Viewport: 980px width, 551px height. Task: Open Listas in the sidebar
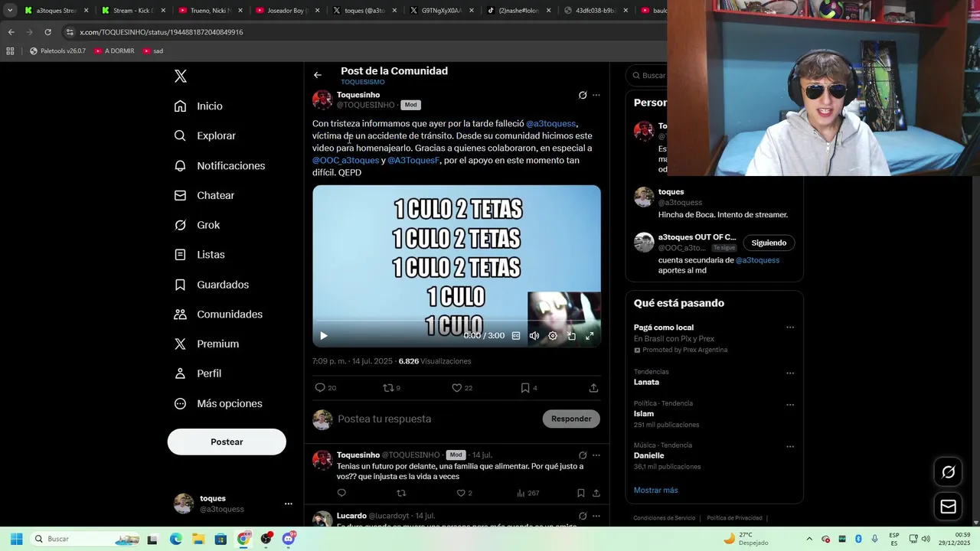click(199, 255)
